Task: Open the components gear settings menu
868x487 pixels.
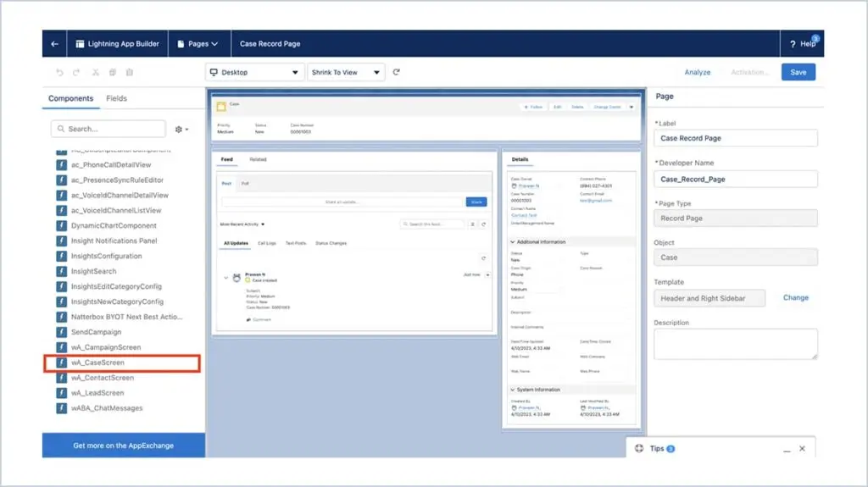Action: tap(181, 129)
